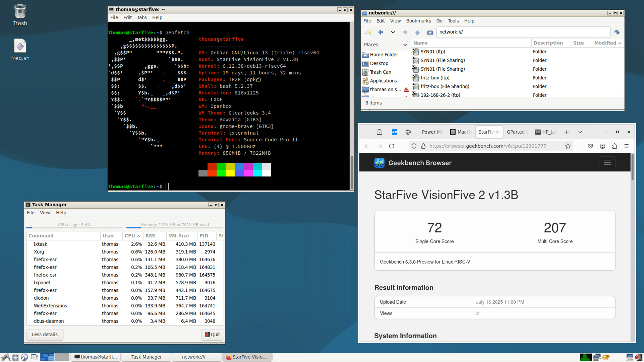Click the new tab icon in file manager
Screen dimensions: 644x362
[x=368, y=32]
